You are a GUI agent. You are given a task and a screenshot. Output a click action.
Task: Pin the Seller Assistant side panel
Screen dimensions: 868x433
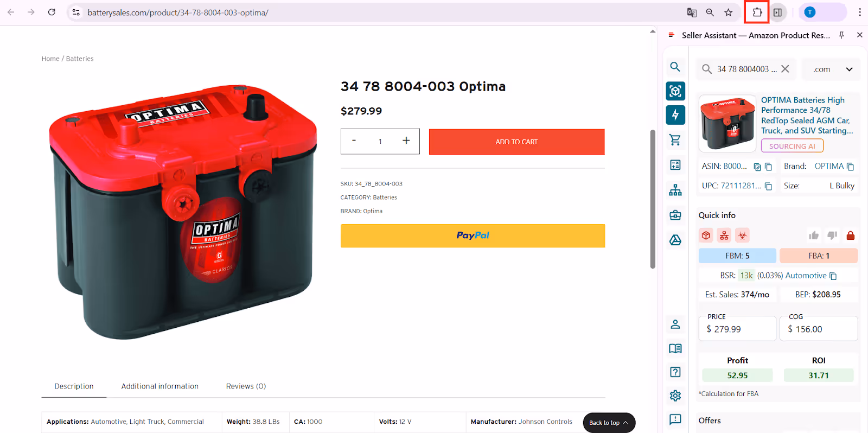click(841, 35)
